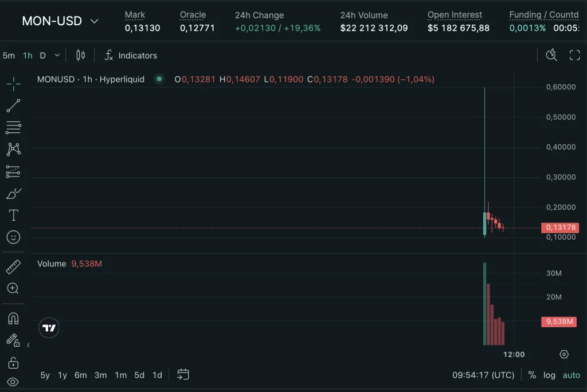587x392 pixels.
Task: Hide all drawings with eye icon
Action: (x=13, y=382)
